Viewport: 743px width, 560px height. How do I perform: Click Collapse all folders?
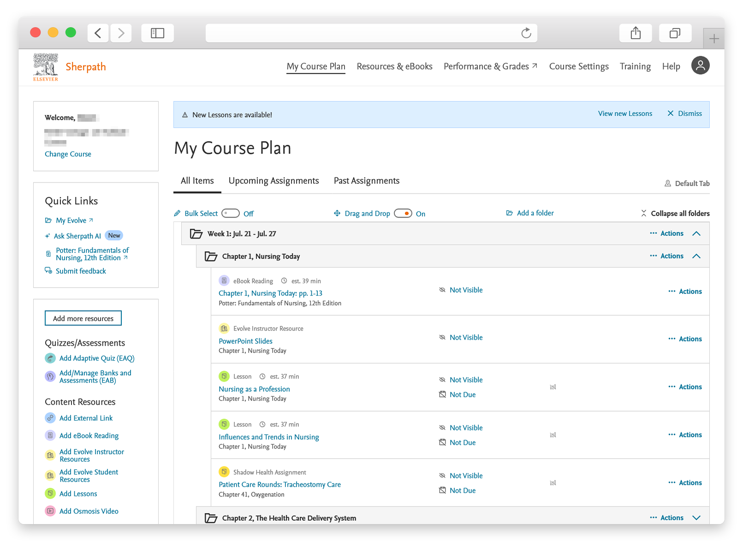675,213
